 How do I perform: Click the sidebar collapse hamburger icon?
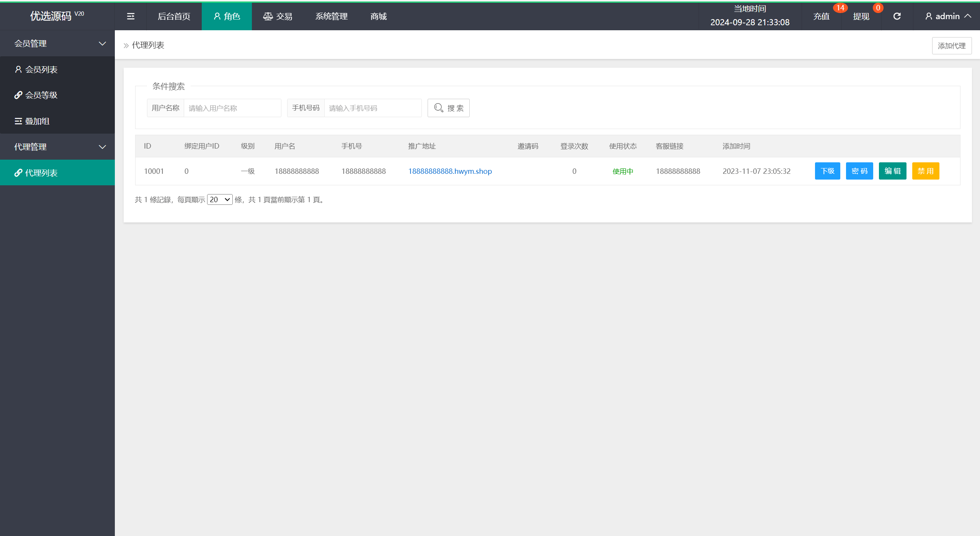tap(131, 16)
